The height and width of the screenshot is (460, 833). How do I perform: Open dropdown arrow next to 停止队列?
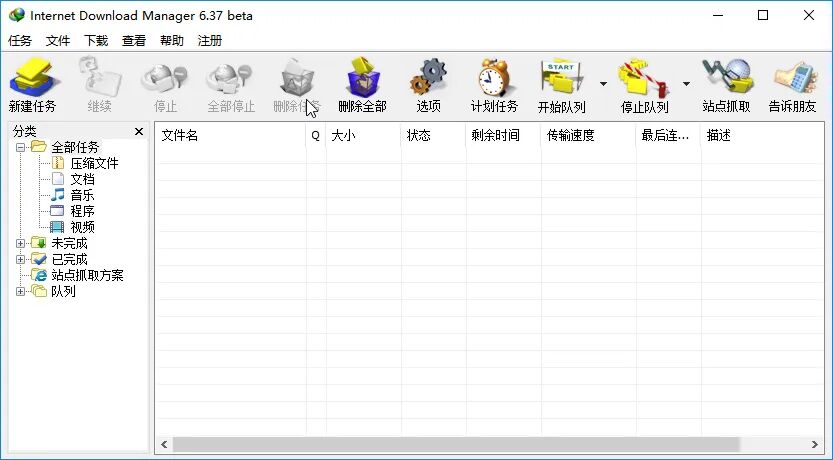[x=686, y=84]
